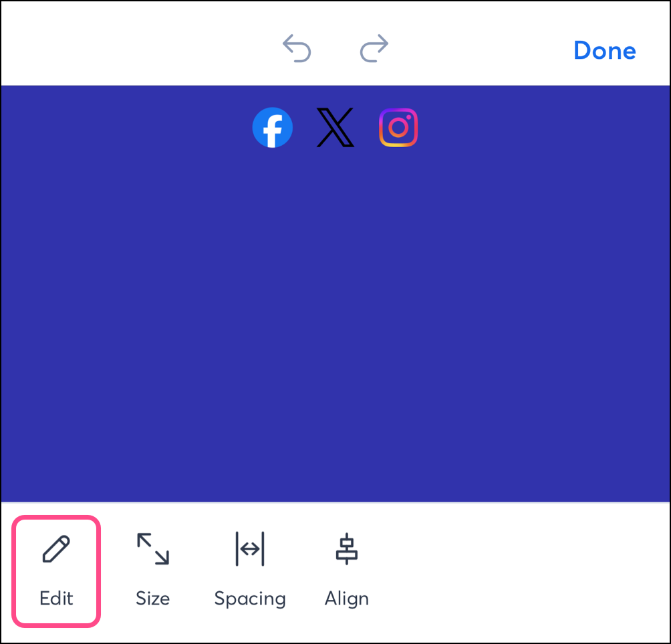671x644 pixels.
Task: Click the Facebook circular logo
Action: tap(273, 127)
